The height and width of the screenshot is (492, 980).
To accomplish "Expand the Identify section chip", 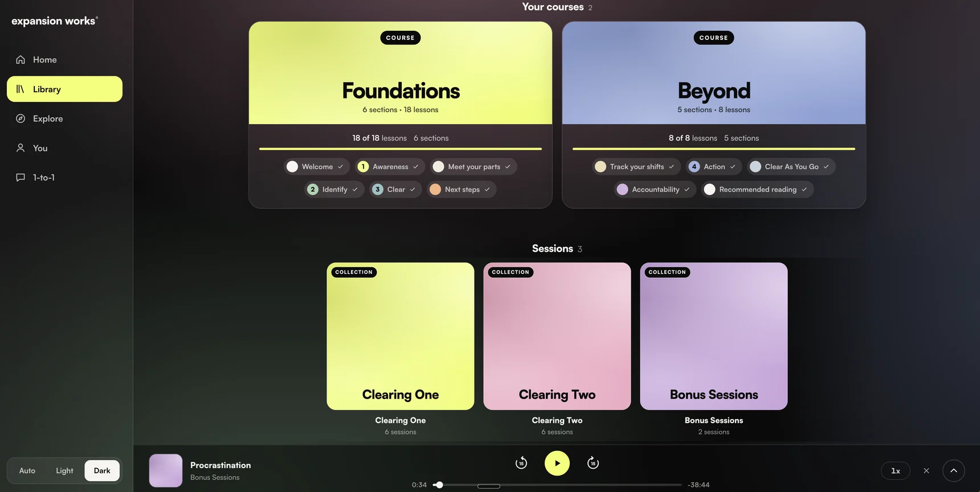I will 334,190.
